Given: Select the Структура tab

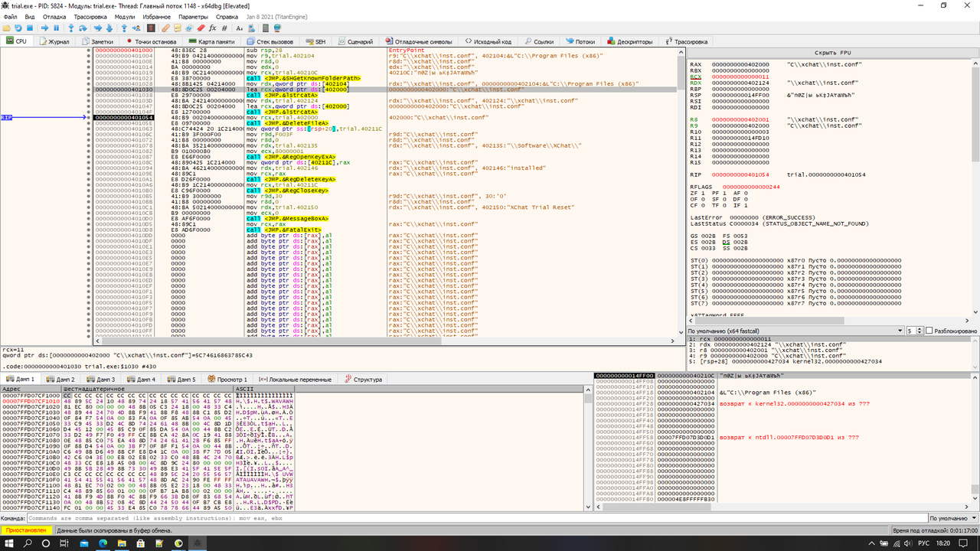Looking at the screenshot, I should click(x=363, y=379).
